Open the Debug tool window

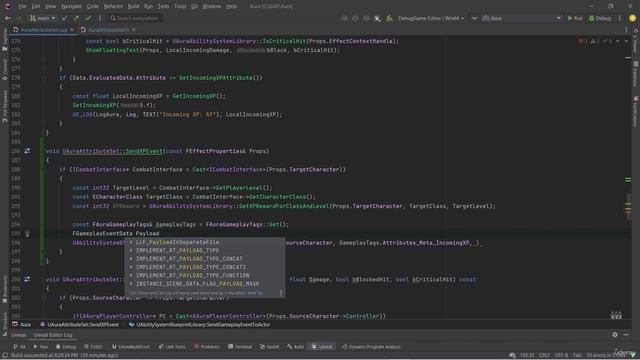click(66, 347)
